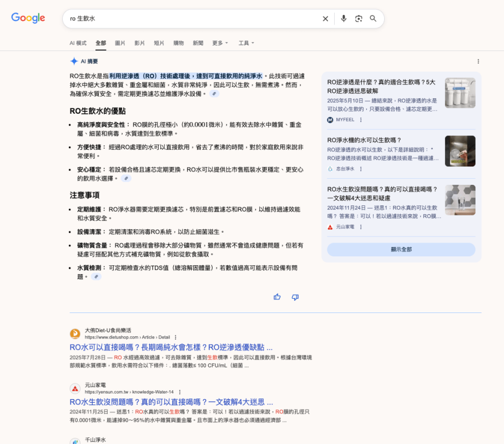Give the AI 摘要 a thumbs up

click(x=277, y=297)
